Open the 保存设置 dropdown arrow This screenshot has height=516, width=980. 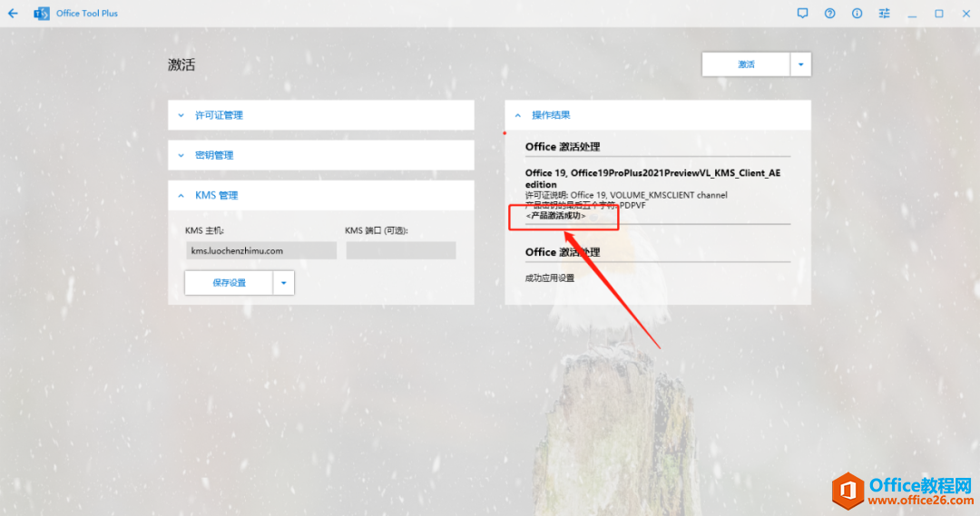pos(284,282)
